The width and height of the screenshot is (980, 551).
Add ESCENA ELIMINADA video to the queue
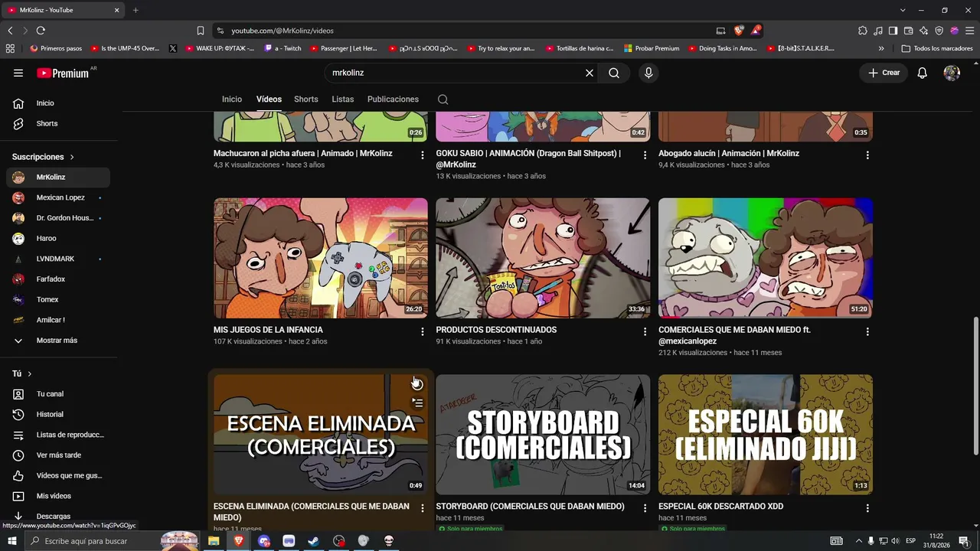coord(417,403)
